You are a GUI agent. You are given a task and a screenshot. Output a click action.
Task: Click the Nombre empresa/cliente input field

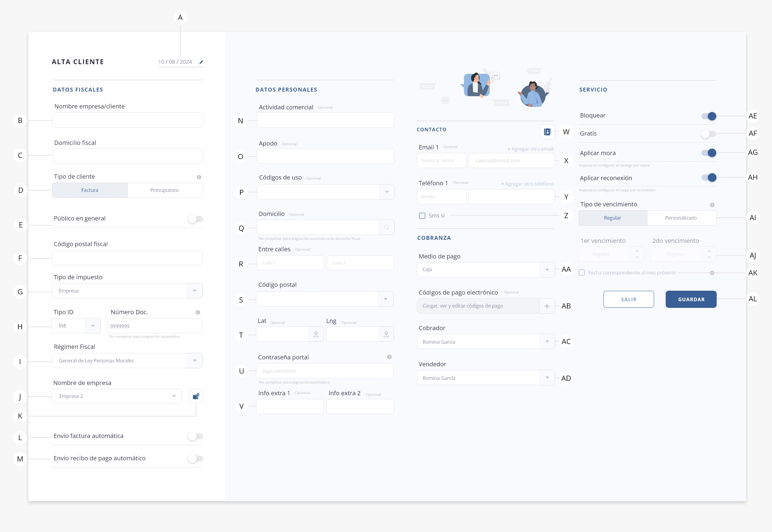click(128, 120)
